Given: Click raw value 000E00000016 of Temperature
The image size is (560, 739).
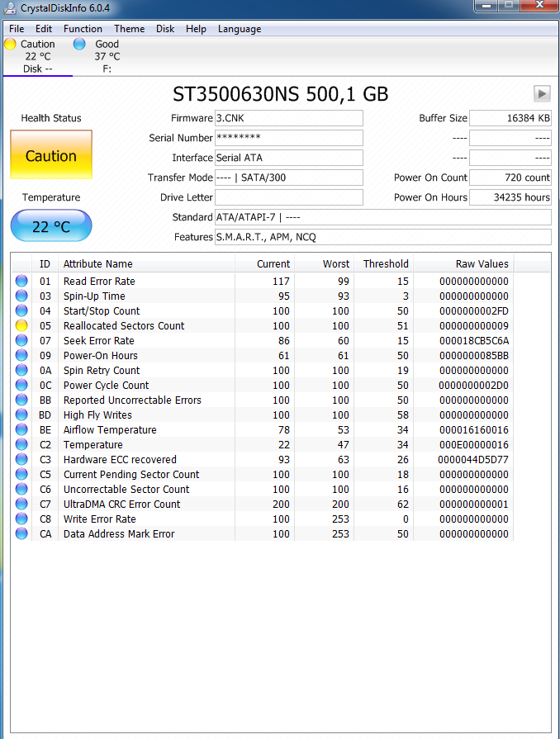Looking at the screenshot, I should coord(474,444).
